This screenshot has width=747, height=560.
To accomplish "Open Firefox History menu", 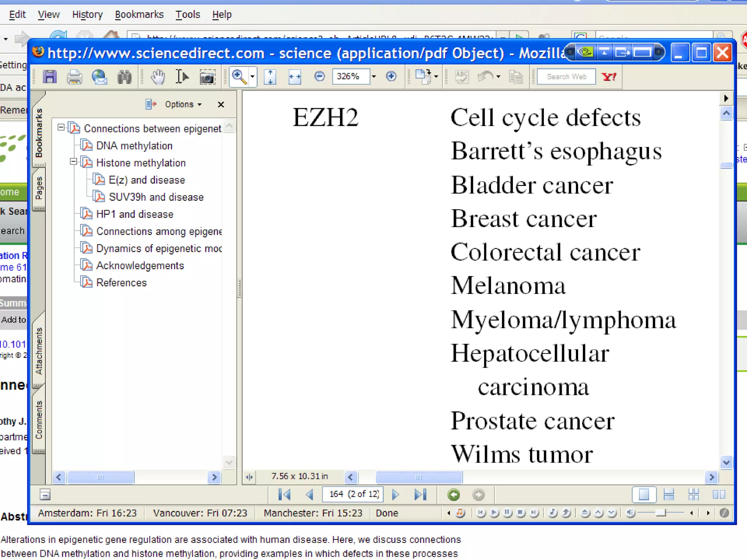I will 87,15.
